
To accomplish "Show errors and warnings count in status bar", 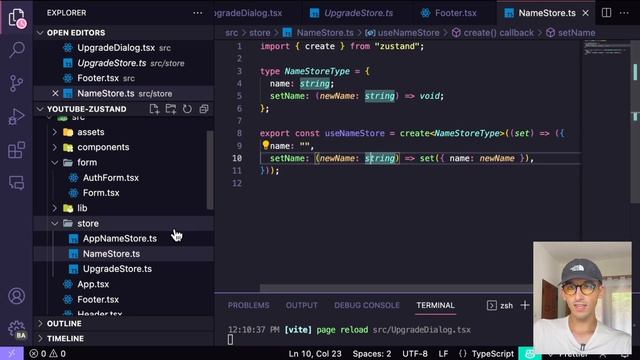I will (47, 353).
